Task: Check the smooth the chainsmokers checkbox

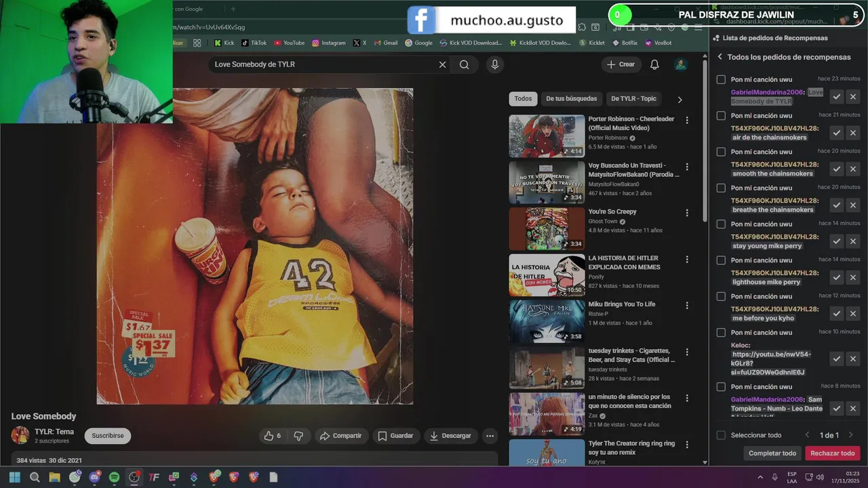Action: [x=721, y=152]
